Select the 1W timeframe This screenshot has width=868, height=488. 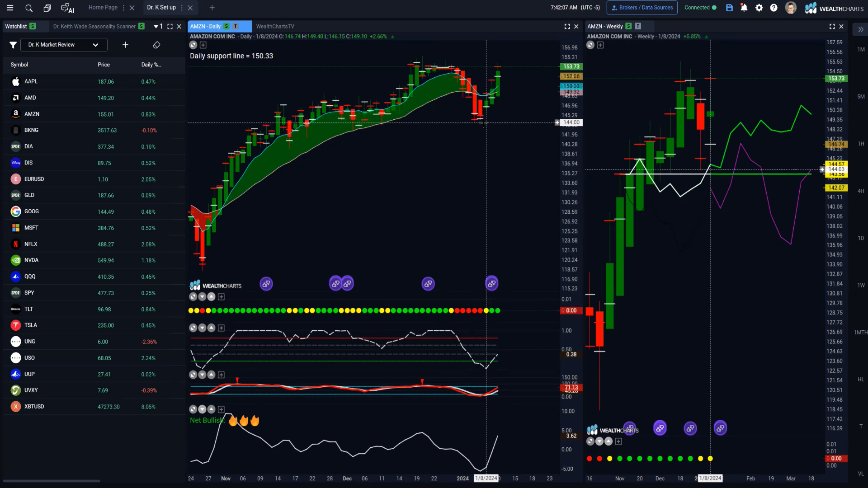click(x=861, y=285)
